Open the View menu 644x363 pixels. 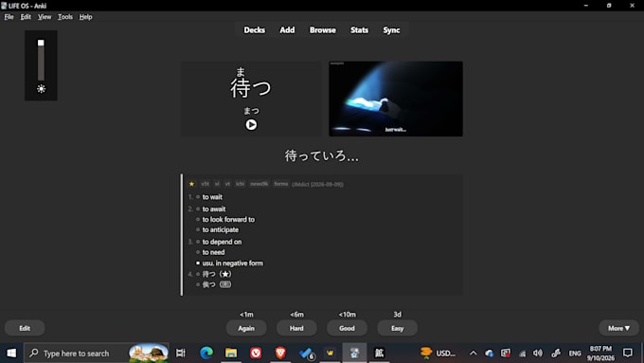click(x=45, y=17)
